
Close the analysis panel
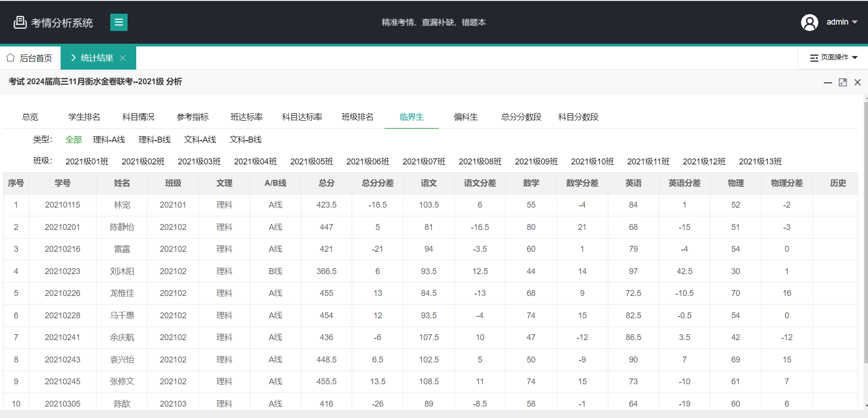pos(858,82)
